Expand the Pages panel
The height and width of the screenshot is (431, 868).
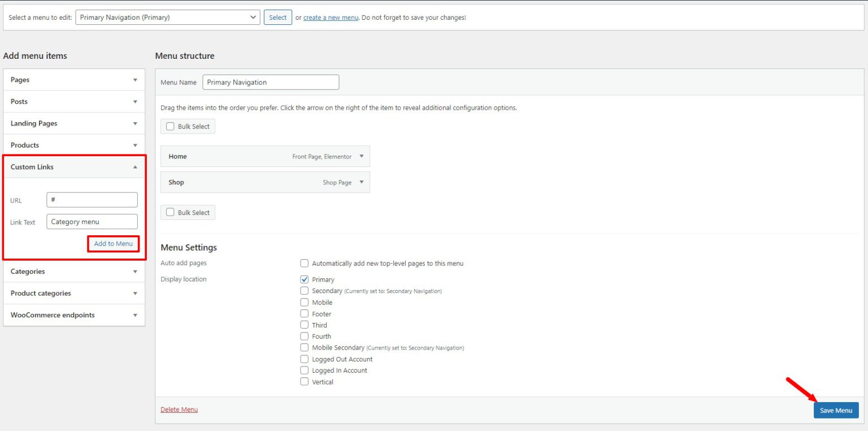tap(74, 79)
